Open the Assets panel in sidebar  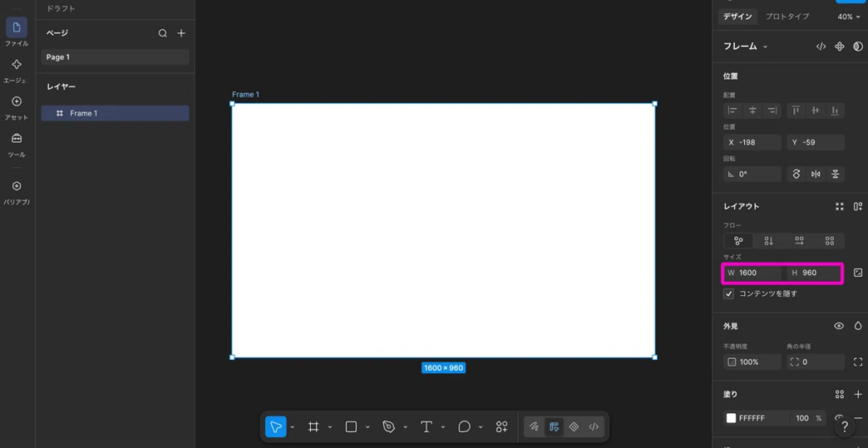[17, 108]
